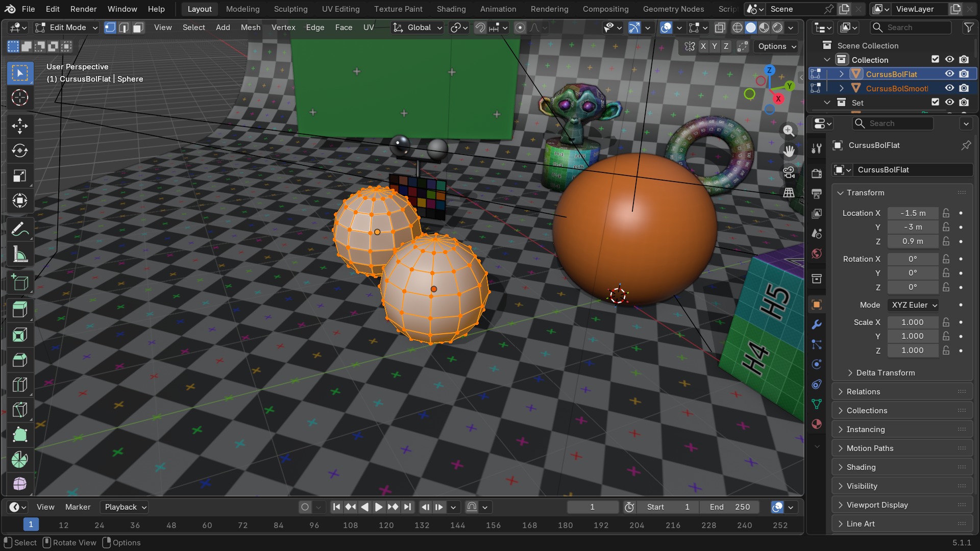Viewport: 980px width, 551px height.
Task: Hide CursusBolFlat using eye icon
Action: point(949,74)
